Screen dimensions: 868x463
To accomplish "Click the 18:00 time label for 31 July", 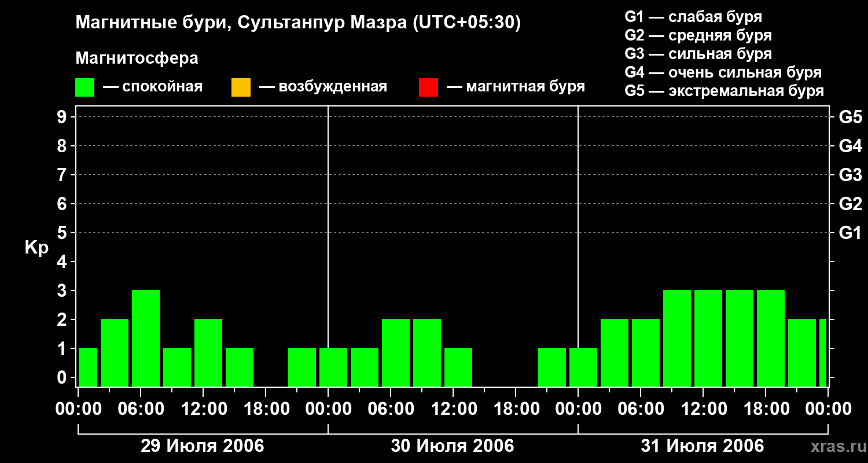I will [766, 409].
